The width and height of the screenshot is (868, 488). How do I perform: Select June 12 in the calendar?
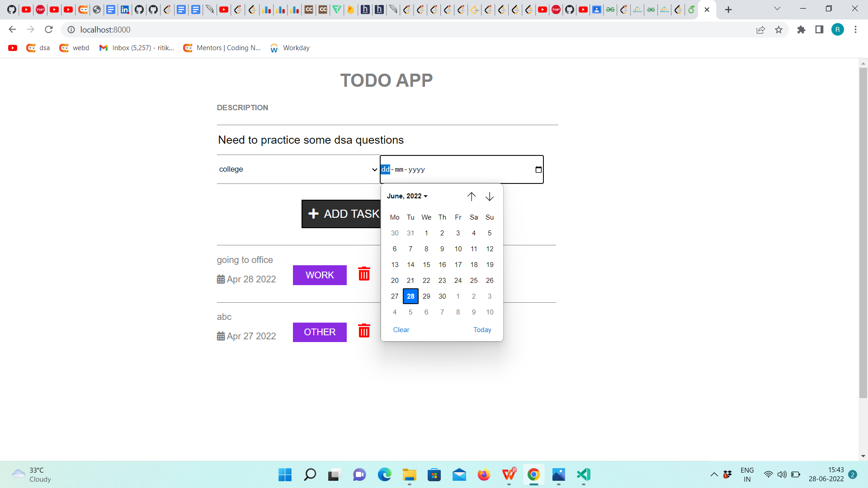490,249
